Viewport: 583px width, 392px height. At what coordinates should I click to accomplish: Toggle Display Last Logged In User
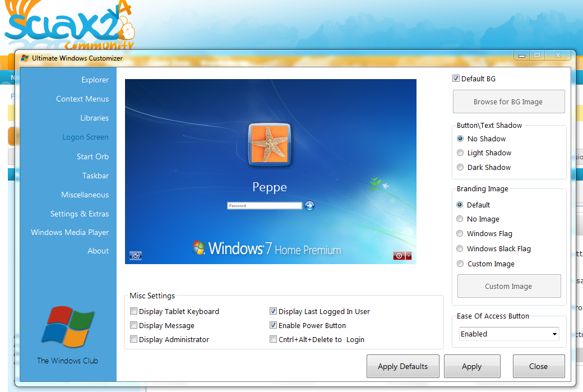(274, 311)
